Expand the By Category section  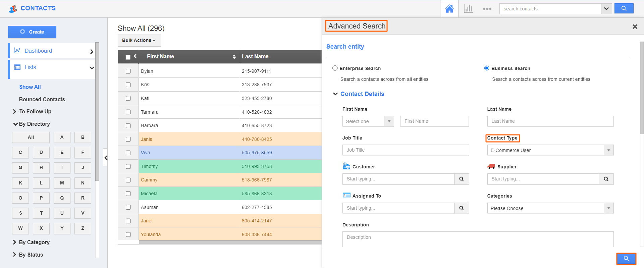(x=34, y=242)
